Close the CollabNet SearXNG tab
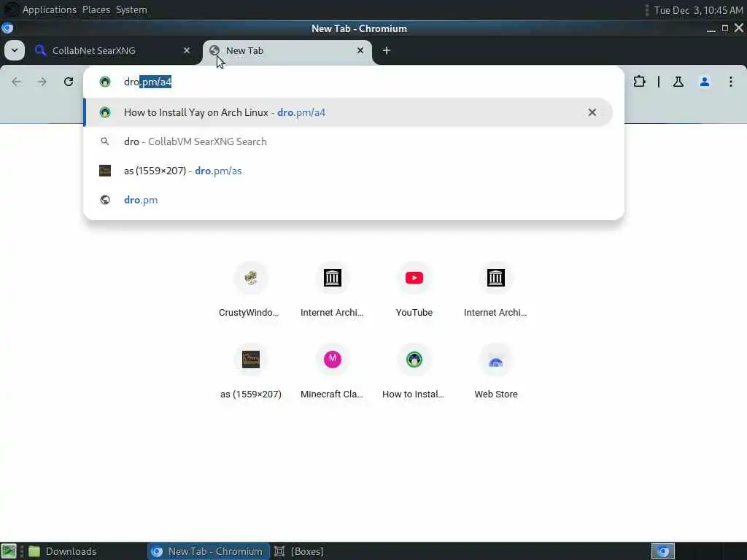Viewport: 747px width, 560px height. pyautogui.click(x=187, y=50)
